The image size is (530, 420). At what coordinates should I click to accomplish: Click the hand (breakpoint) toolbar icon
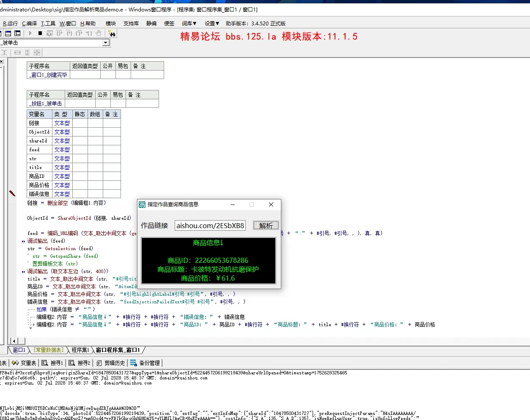pyautogui.click(x=99, y=33)
